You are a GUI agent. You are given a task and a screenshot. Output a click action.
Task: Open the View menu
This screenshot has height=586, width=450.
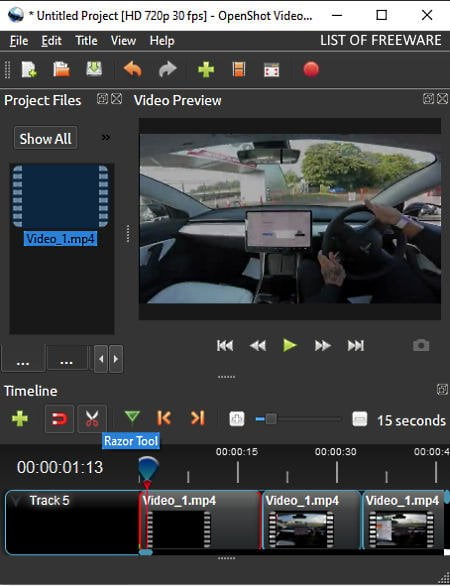(123, 41)
